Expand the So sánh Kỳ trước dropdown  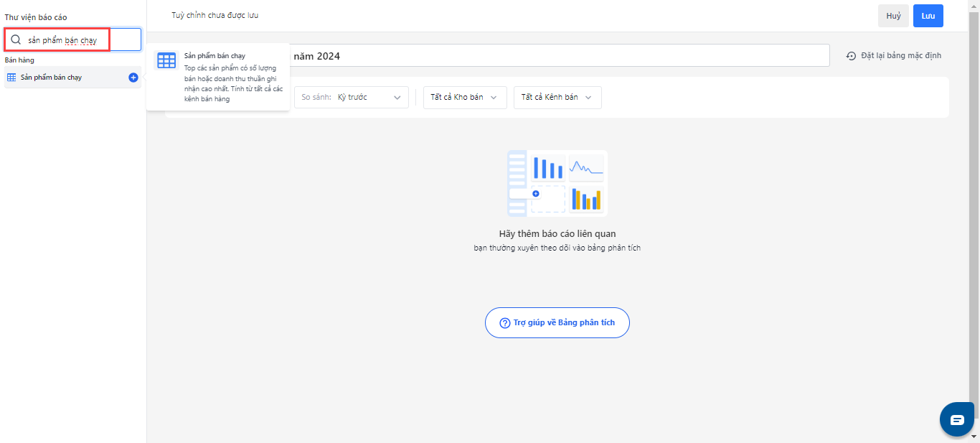point(352,98)
